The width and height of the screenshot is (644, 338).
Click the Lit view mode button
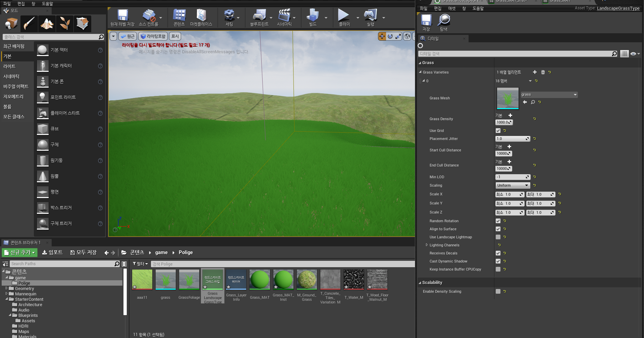[153, 36]
